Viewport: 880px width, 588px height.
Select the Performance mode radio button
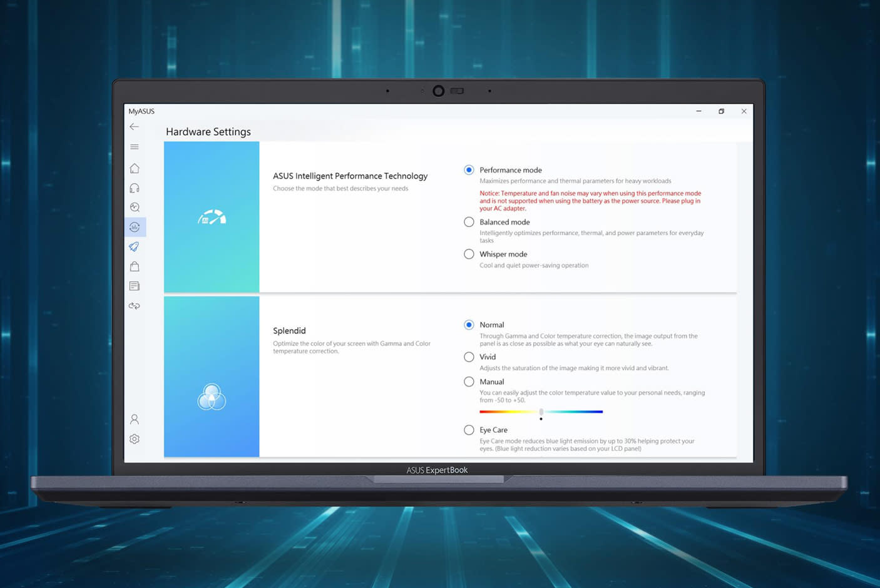click(469, 170)
